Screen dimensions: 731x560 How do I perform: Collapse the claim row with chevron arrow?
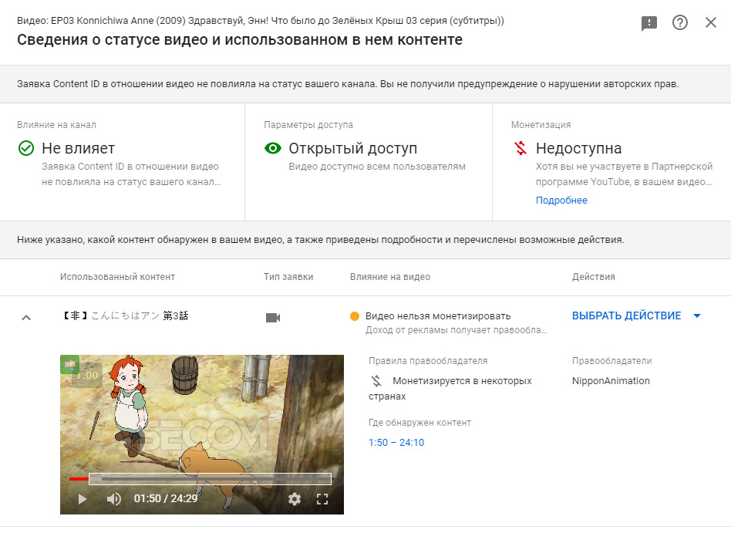click(x=26, y=317)
